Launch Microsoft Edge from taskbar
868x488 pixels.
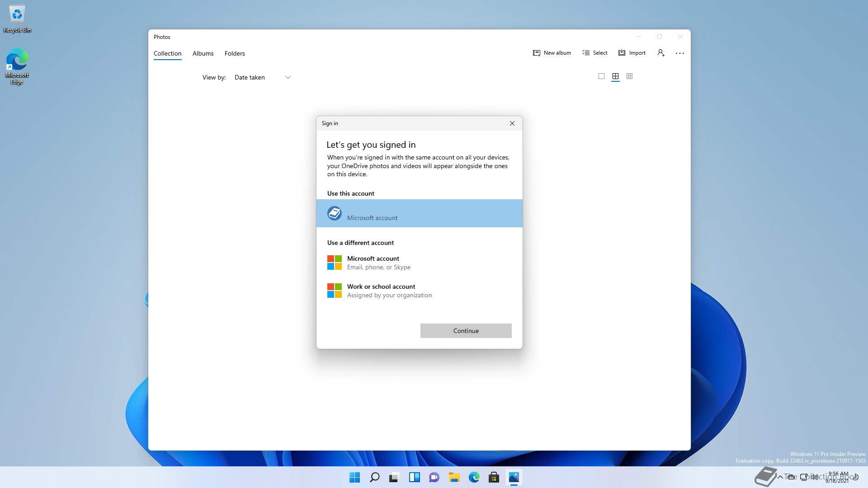click(474, 477)
